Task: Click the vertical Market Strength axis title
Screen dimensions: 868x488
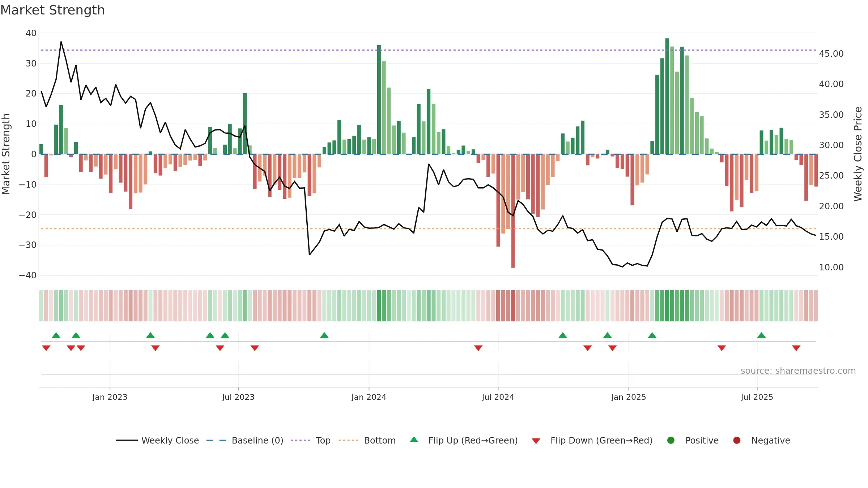Action: pyautogui.click(x=6, y=154)
